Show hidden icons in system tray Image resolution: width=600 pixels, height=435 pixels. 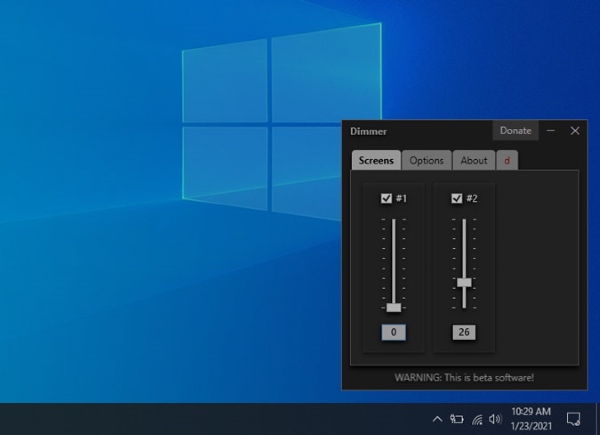[x=437, y=419]
